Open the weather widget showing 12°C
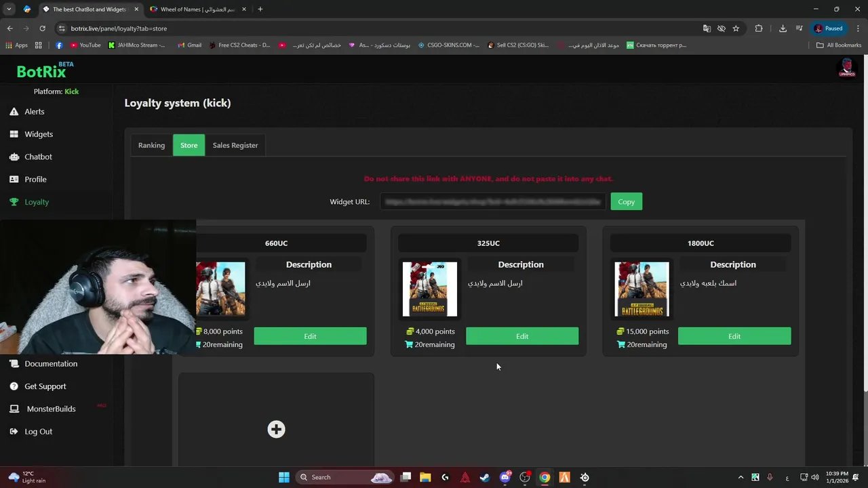 (26, 477)
